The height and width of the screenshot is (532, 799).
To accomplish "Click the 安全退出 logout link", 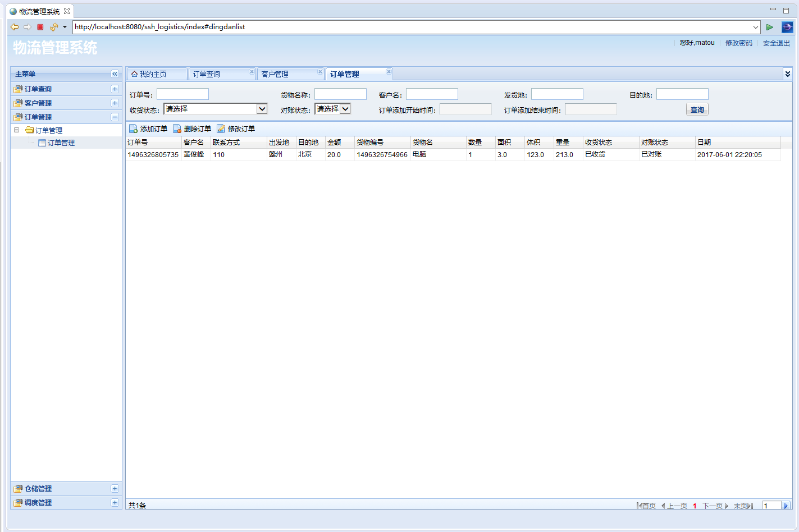I will pyautogui.click(x=776, y=43).
